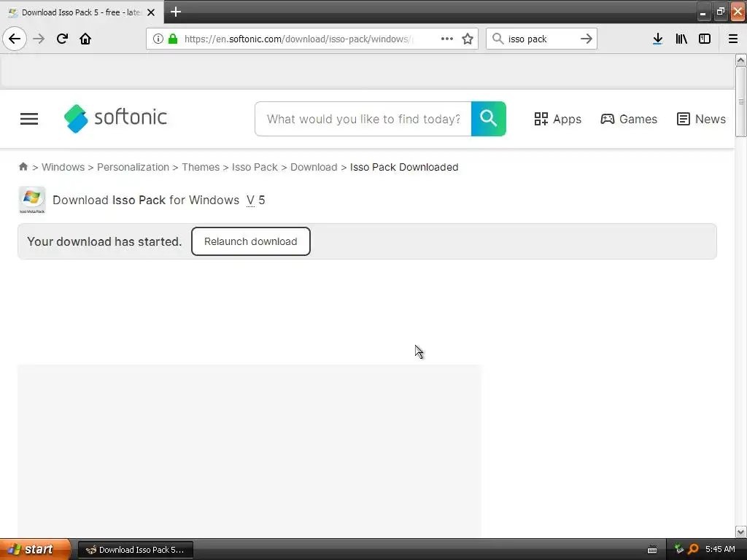The image size is (747, 560).
Task: Minimize the browser window
Action: (x=703, y=12)
